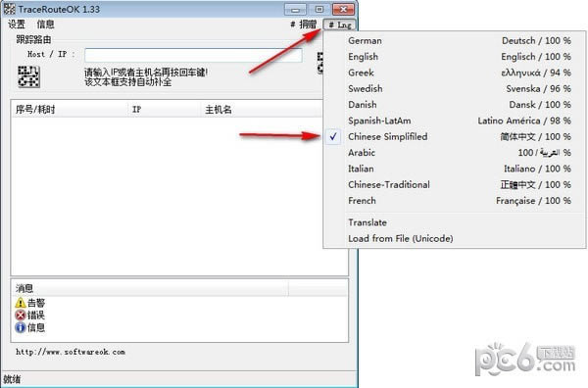Click the blue info icon for 信息
This screenshot has width=588, height=388.
point(21,327)
